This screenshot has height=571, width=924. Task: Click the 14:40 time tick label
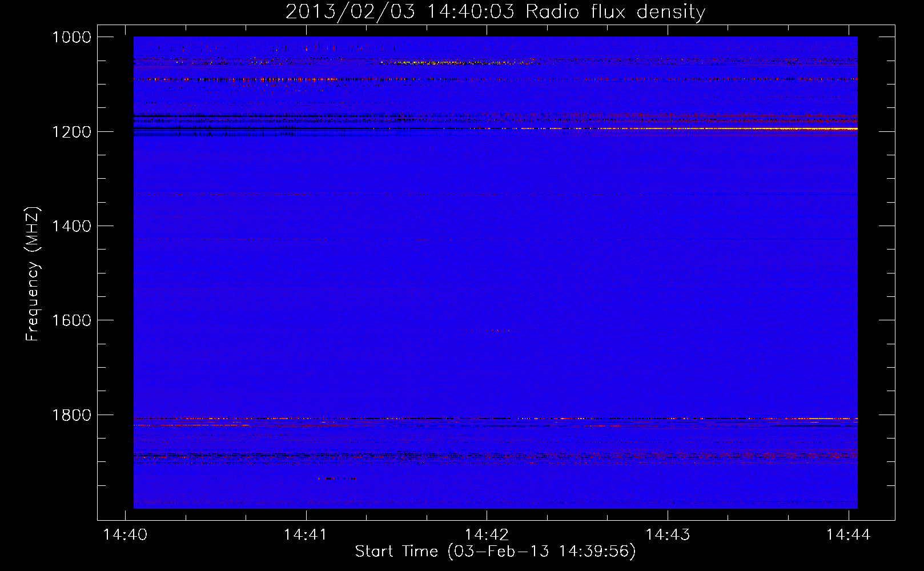click(125, 534)
